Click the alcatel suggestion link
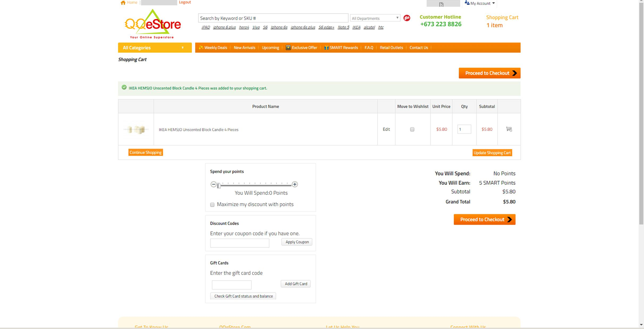This screenshot has width=644, height=329. [x=369, y=27]
